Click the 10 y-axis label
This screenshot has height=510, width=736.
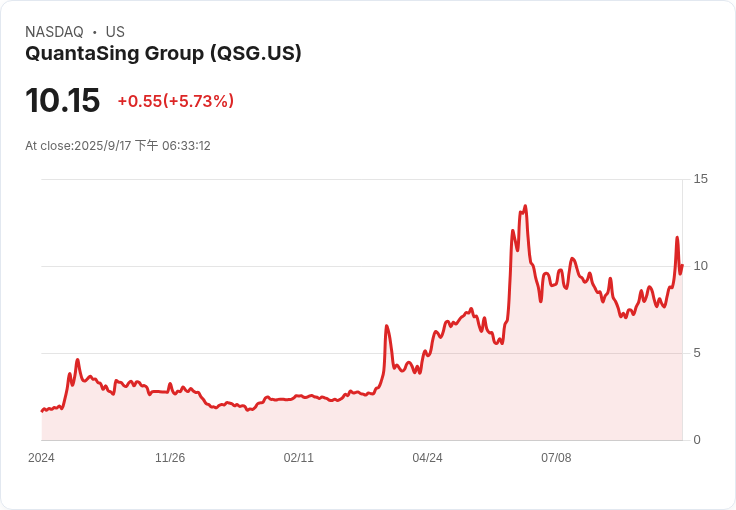(701, 266)
